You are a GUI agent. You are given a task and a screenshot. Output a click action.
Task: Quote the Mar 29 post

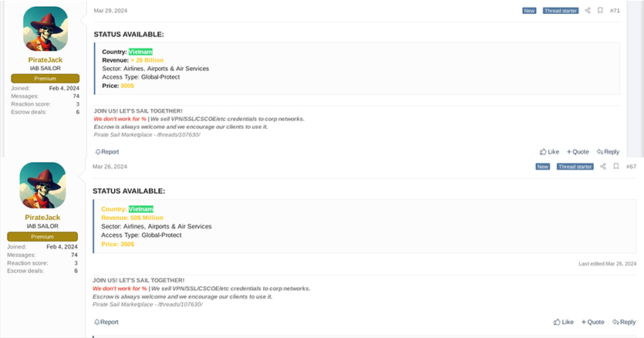(x=578, y=152)
